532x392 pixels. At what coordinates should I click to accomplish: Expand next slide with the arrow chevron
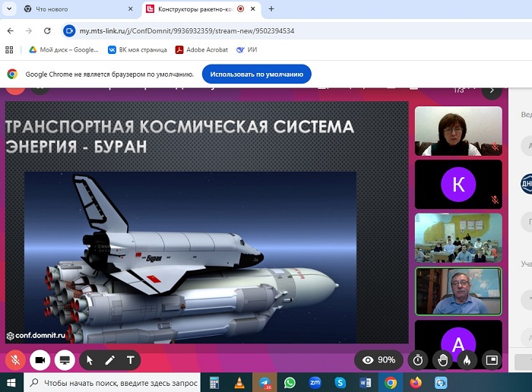pos(492,90)
